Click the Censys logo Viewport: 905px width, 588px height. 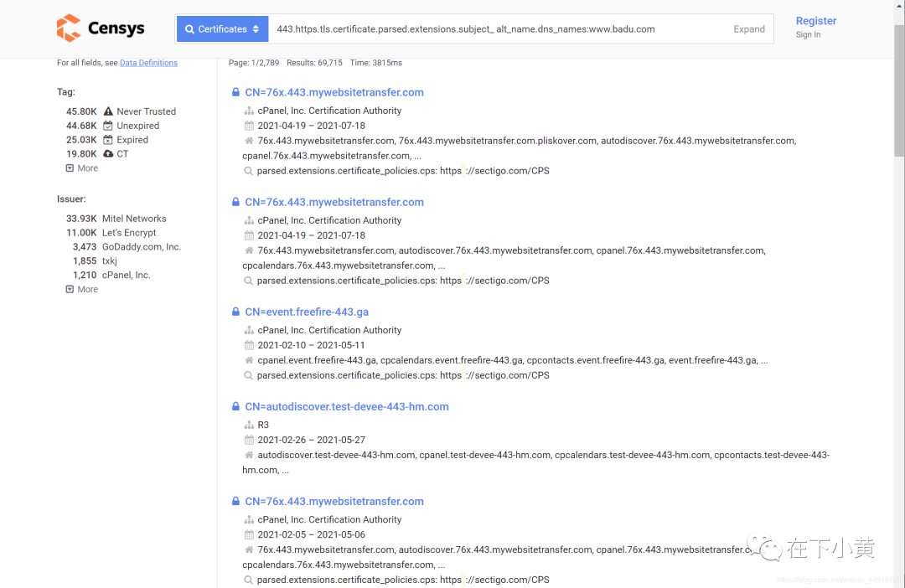tap(101, 28)
